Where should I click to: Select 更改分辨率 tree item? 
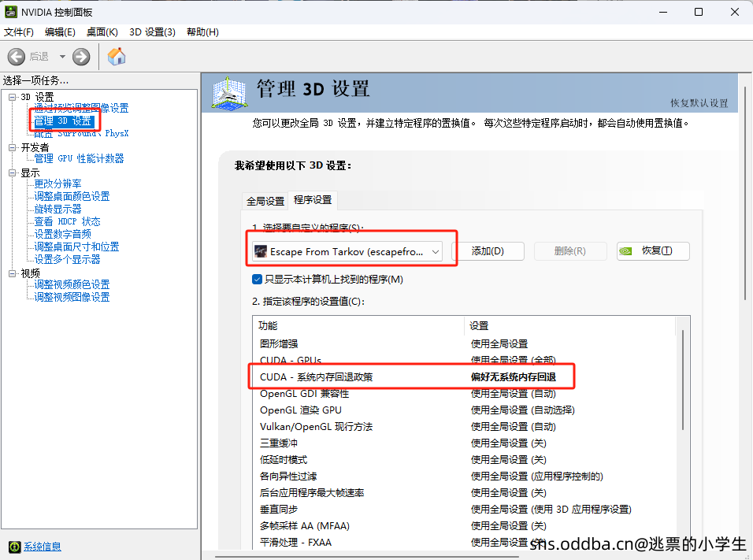tap(57, 184)
